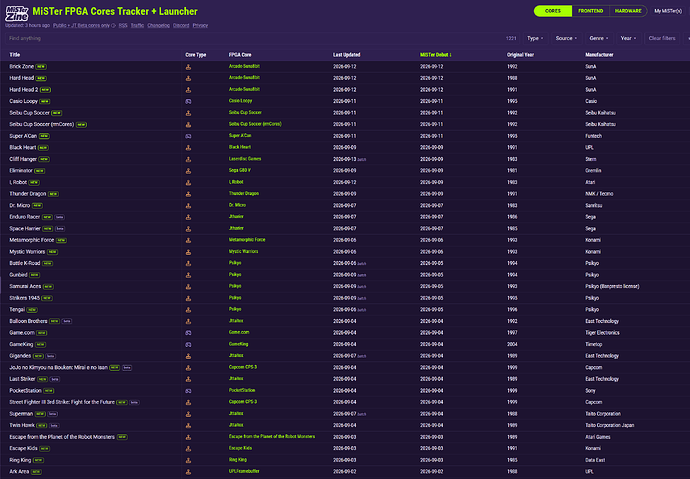Image resolution: width=690 pixels, height=479 pixels.
Task: Sort by the Title column header
Action: (15, 55)
